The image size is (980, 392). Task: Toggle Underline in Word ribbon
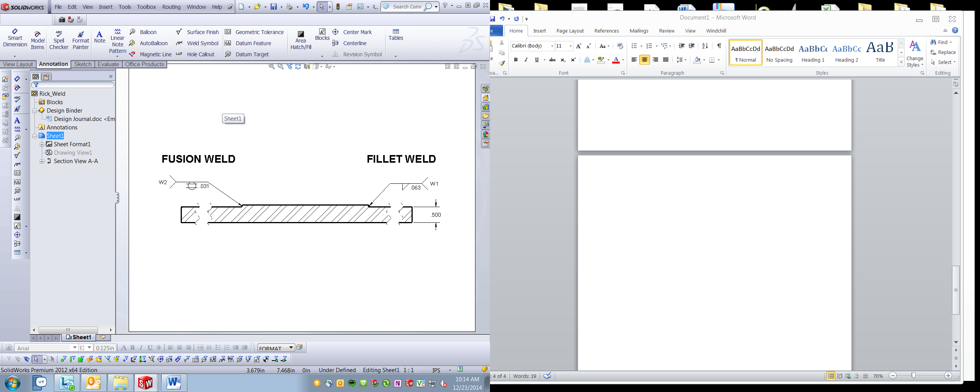pyautogui.click(x=537, y=60)
